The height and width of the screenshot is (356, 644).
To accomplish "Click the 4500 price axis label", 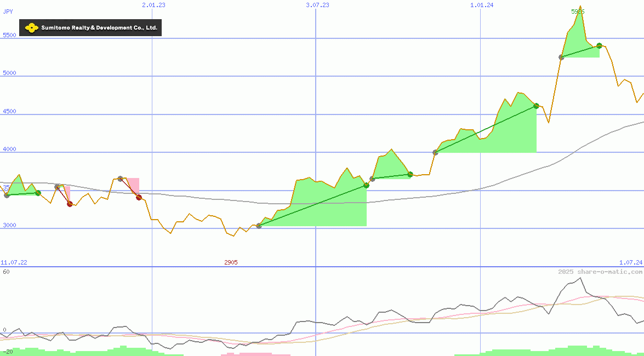I will (x=9, y=111).
